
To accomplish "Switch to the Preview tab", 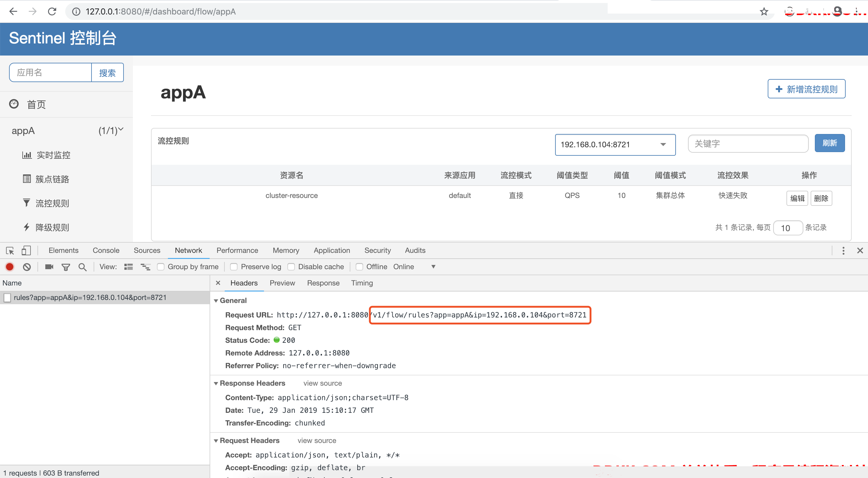I will pyautogui.click(x=282, y=283).
